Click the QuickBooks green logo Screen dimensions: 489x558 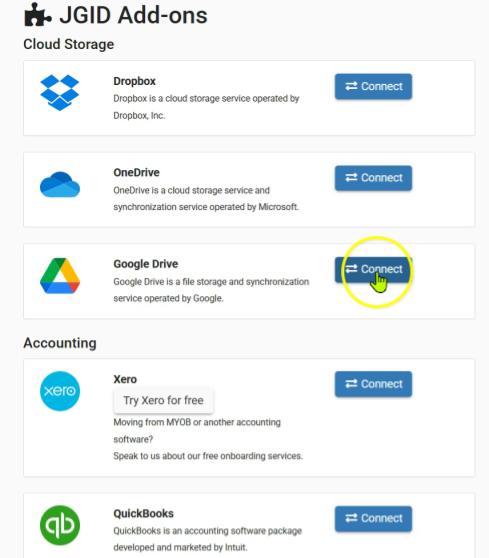[x=60, y=525]
